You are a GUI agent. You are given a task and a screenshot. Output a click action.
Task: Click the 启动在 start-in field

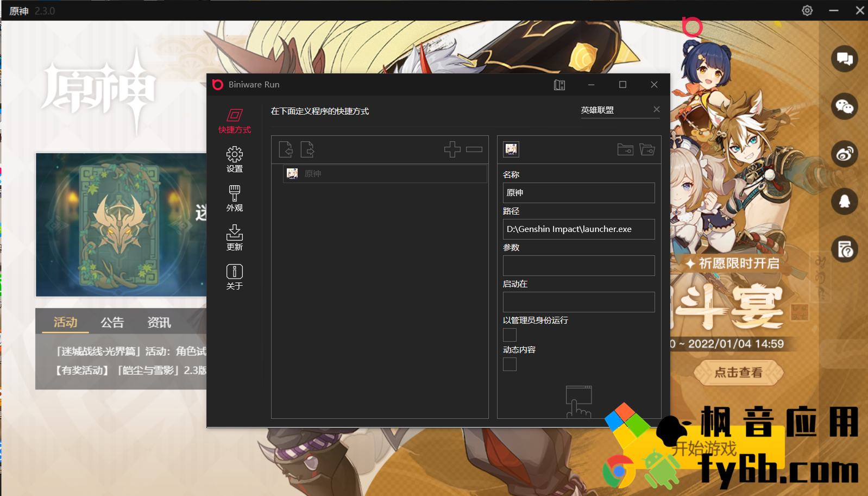[578, 302]
